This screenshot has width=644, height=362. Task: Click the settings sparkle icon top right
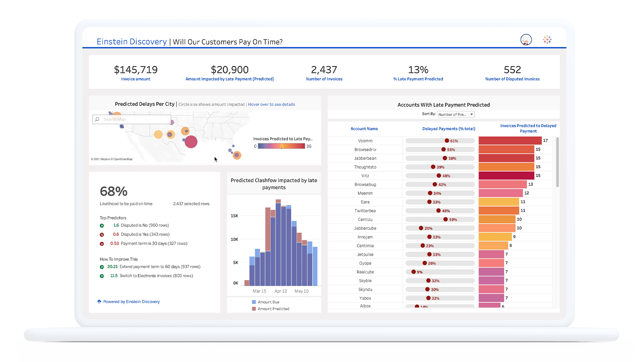pos(547,40)
